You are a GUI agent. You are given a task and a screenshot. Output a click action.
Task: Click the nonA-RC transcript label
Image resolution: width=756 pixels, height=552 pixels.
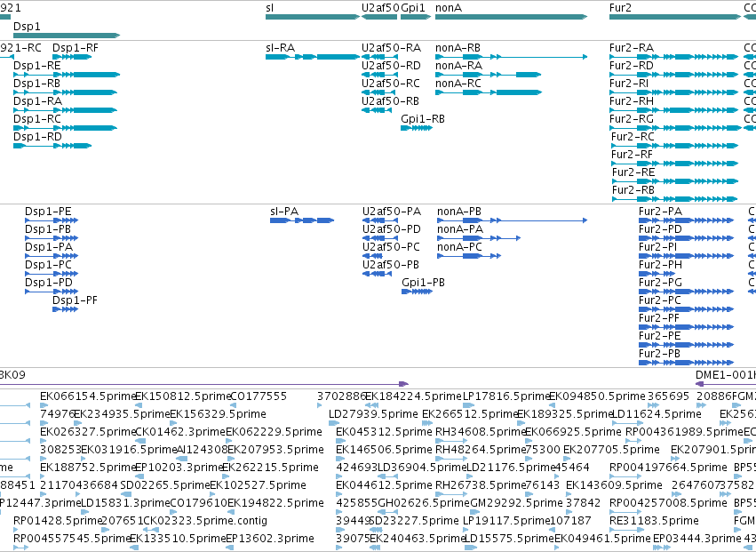(x=458, y=84)
